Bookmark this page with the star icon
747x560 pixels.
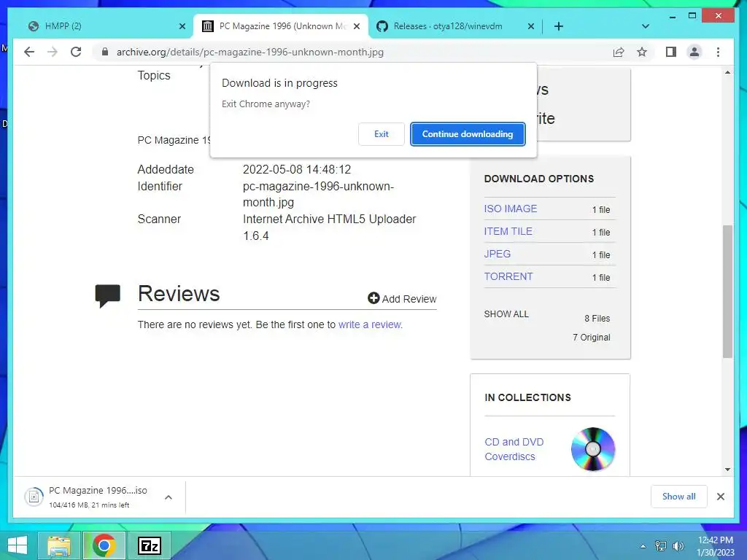pyautogui.click(x=642, y=52)
